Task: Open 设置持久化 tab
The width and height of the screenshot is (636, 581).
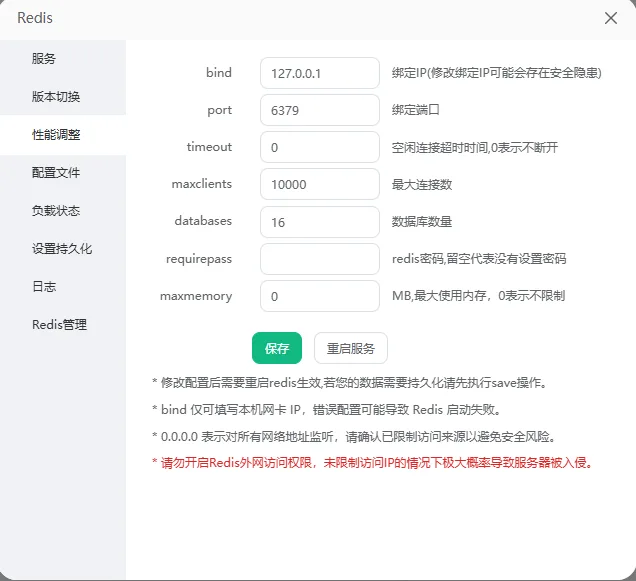Action: tap(63, 248)
